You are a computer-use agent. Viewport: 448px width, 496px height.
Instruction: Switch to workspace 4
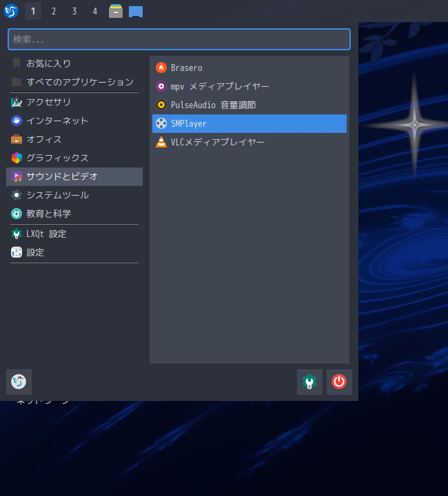click(95, 12)
